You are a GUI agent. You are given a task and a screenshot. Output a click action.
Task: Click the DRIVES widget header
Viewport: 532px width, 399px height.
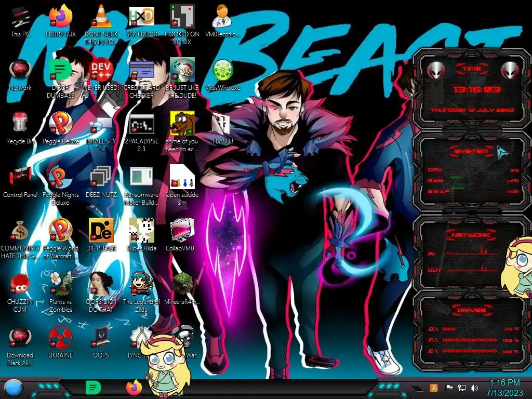coord(472,310)
